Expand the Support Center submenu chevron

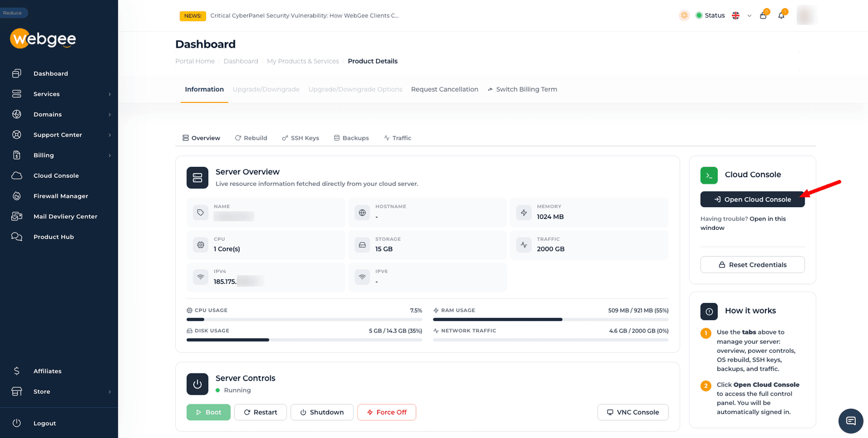[x=110, y=135]
